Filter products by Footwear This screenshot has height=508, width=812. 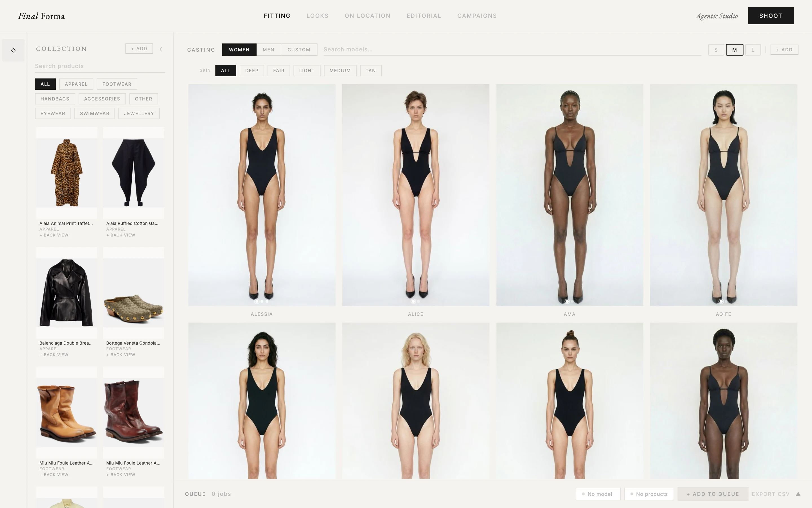point(117,84)
